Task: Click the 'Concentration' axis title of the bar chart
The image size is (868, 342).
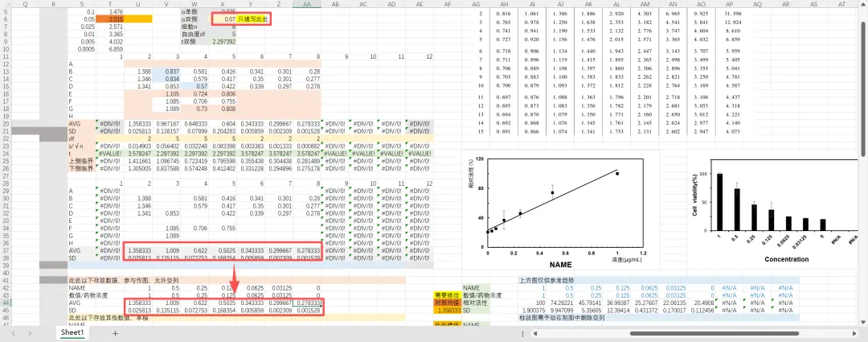Action: [x=785, y=259]
